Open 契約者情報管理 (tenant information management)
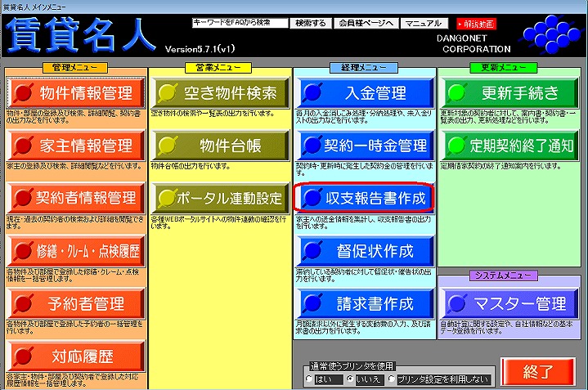 76,198
